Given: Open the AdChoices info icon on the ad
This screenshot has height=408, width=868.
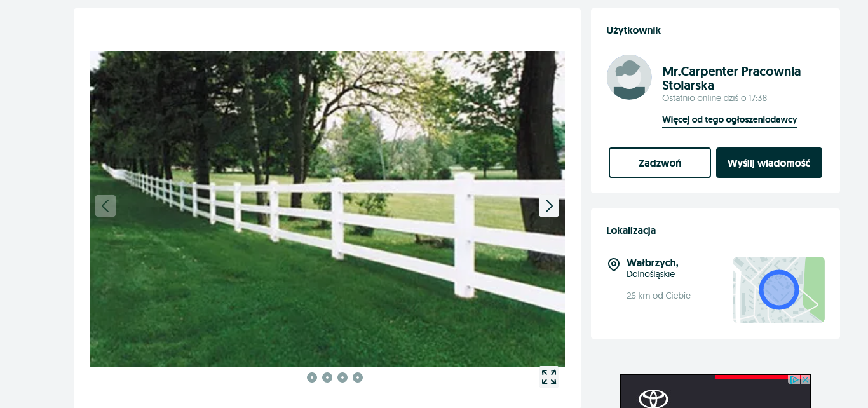Looking at the screenshot, I should coord(794,379).
